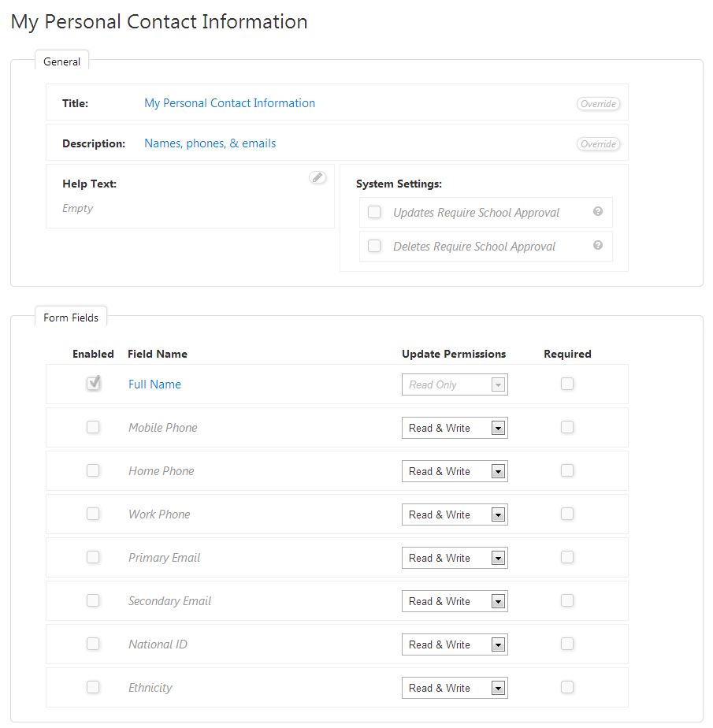Enable the Ethnicity field
The image size is (713, 728).
[93, 687]
